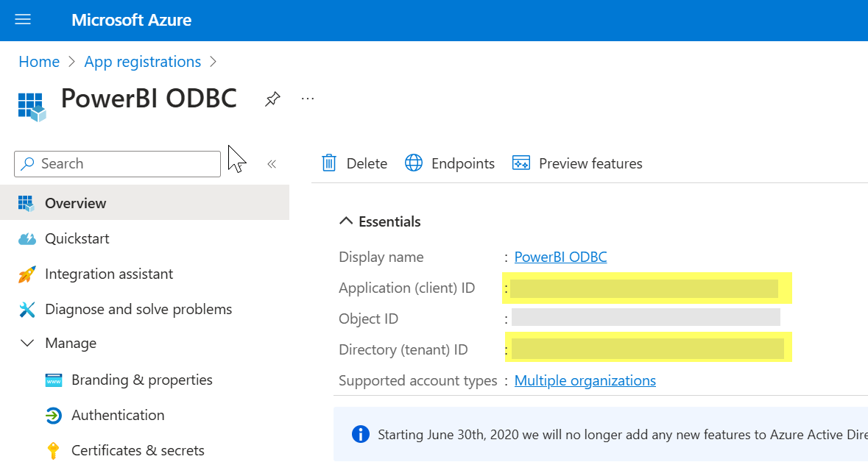Screen dimensions: 868x462
Task: Click the Integration assistant rocket icon
Action: point(27,274)
